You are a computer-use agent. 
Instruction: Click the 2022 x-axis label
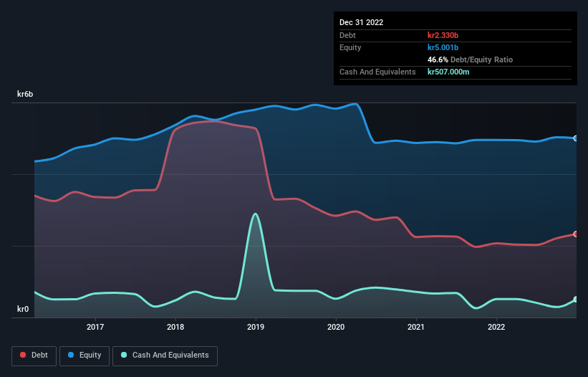pos(496,327)
